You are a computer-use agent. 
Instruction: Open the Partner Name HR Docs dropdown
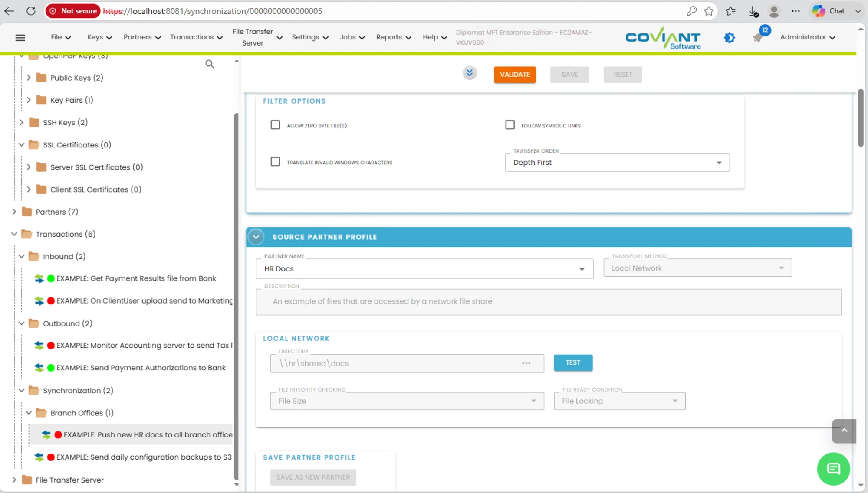(x=424, y=269)
